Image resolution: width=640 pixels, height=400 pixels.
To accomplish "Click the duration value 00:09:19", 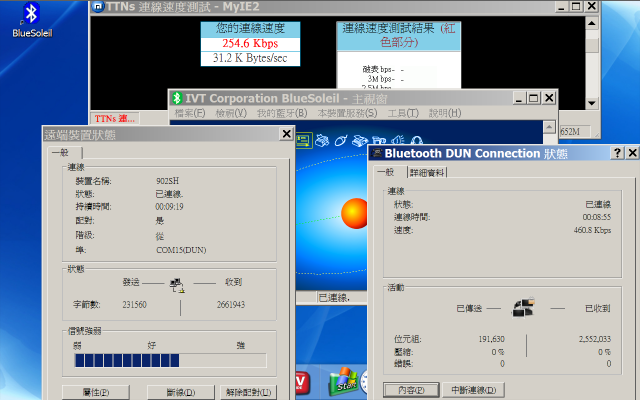I will point(169,207).
